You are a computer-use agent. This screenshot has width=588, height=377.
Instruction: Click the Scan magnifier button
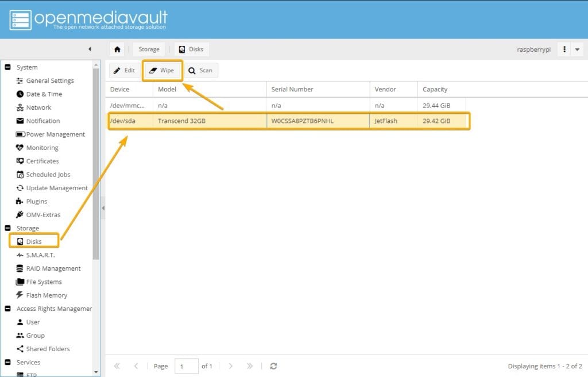click(200, 71)
